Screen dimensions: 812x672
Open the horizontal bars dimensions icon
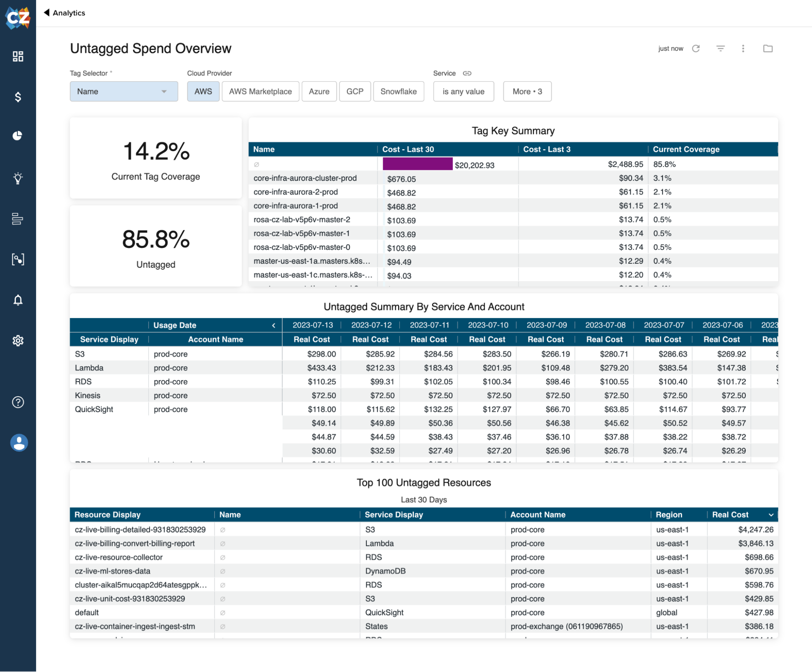(x=18, y=219)
